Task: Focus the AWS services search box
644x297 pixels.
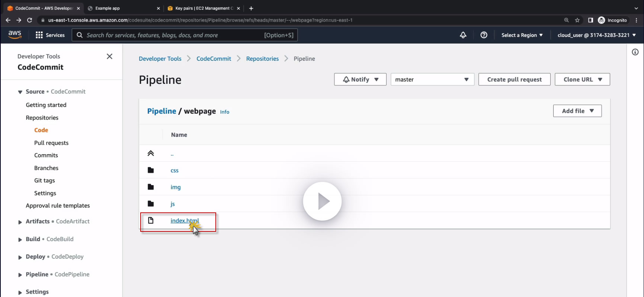Action: point(185,35)
